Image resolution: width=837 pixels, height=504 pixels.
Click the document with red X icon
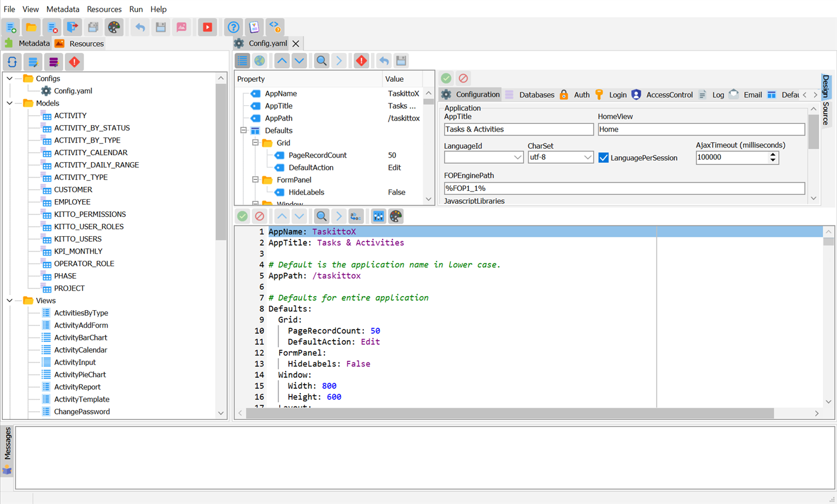[x=52, y=27]
